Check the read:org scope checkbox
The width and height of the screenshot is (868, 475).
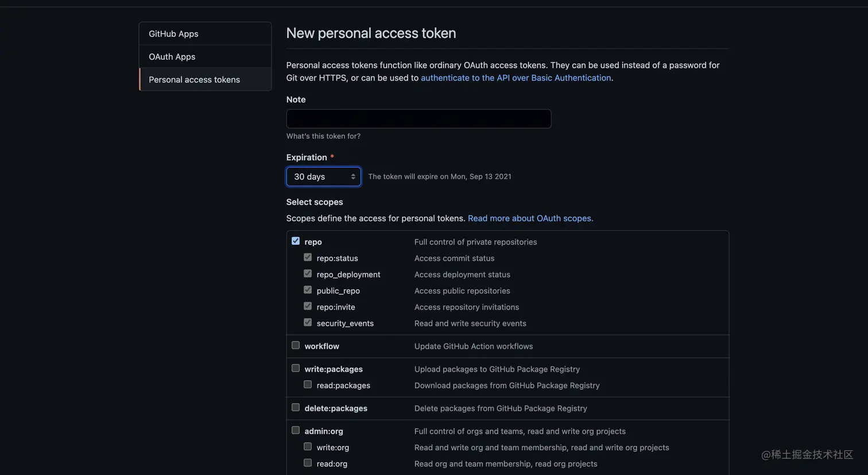point(308,462)
